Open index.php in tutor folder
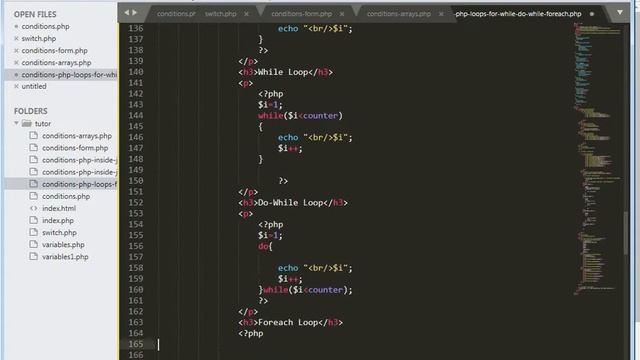The width and height of the screenshot is (640, 360). click(x=58, y=220)
